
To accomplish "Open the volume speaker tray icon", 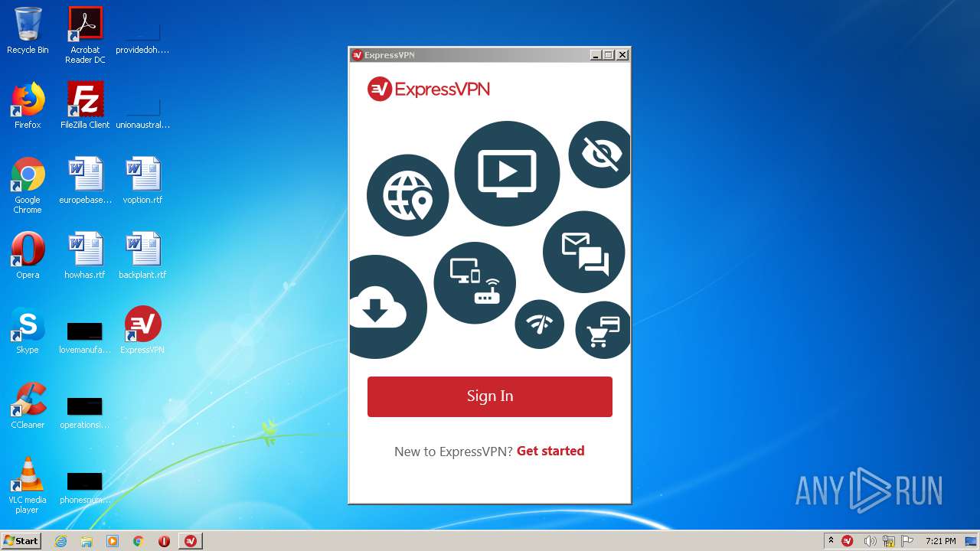I will coord(870,541).
